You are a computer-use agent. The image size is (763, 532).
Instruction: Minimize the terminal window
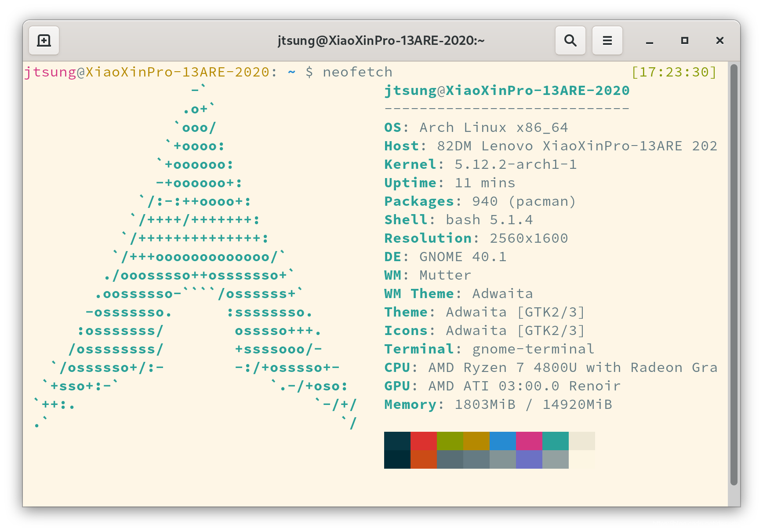point(649,41)
